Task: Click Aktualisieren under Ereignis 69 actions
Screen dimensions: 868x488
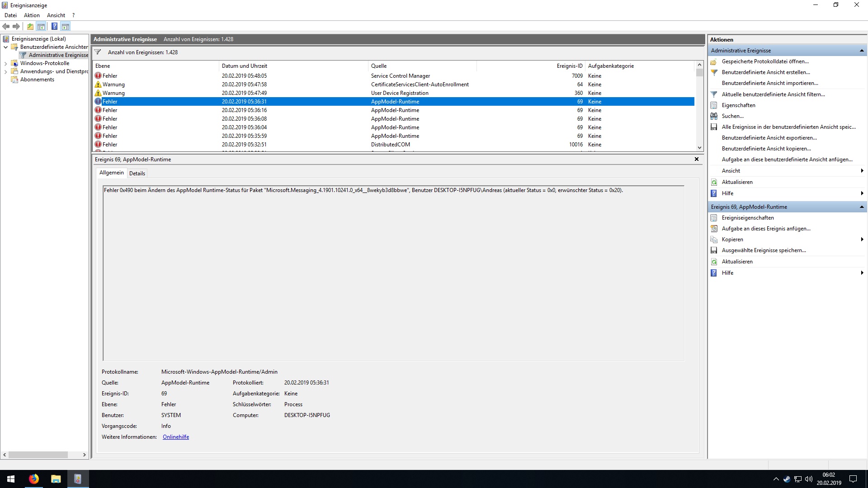Action: pyautogui.click(x=737, y=262)
